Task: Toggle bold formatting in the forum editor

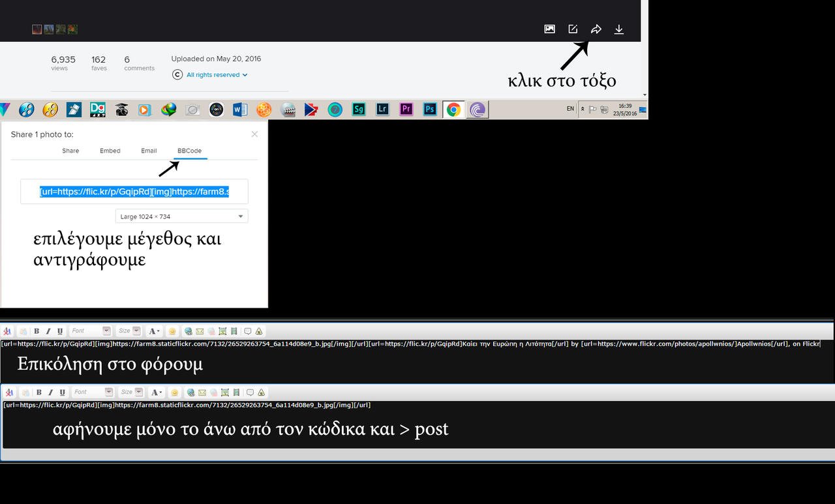Action: [x=37, y=331]
